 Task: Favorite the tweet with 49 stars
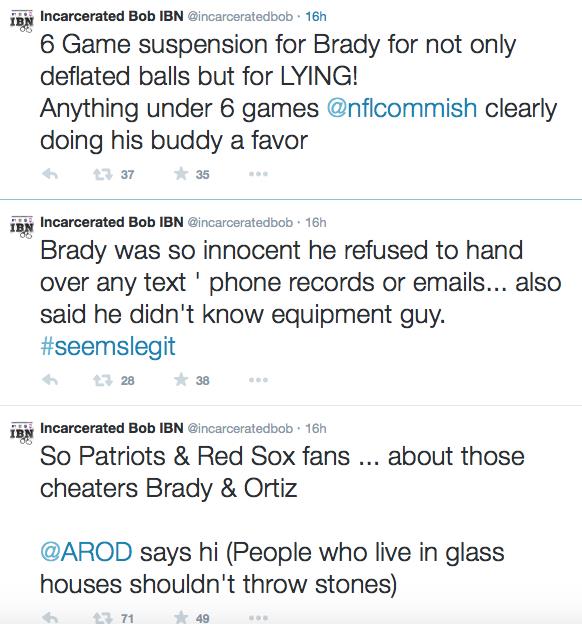tap(181, 617)
